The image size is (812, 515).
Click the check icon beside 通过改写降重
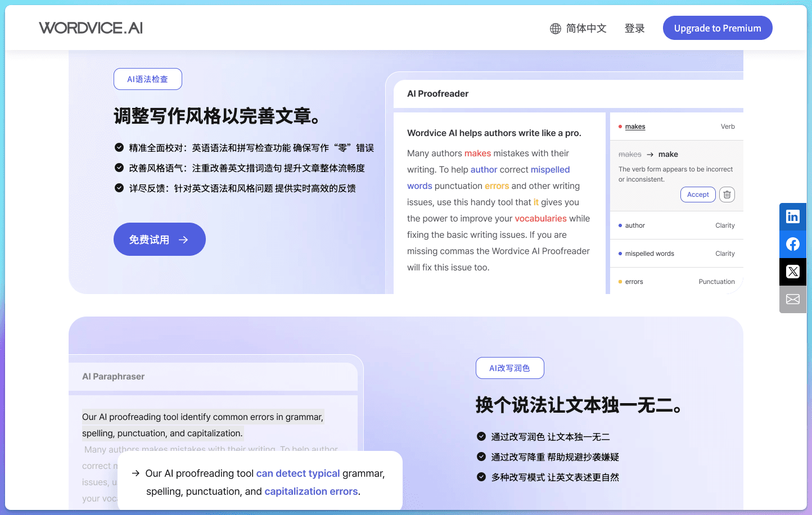pos(481,457)
